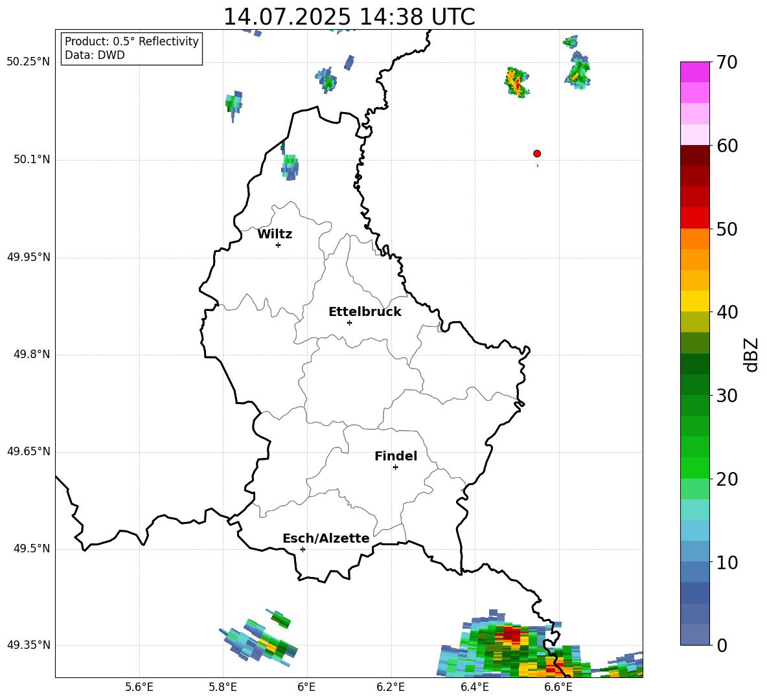The image size is (767, 700).
Task: Click the 20 colorbar tick label
Action: tap(727, 479)
